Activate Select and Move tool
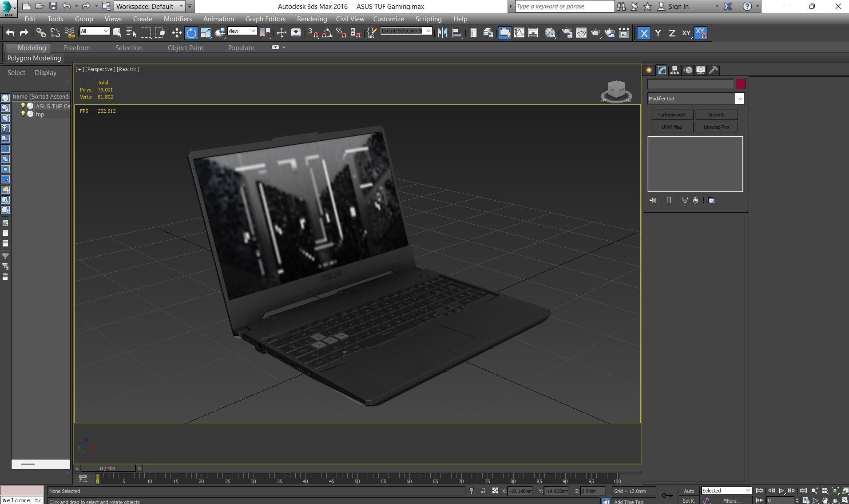Viewport: 849px width, 504px height. [x=177, y=33]
